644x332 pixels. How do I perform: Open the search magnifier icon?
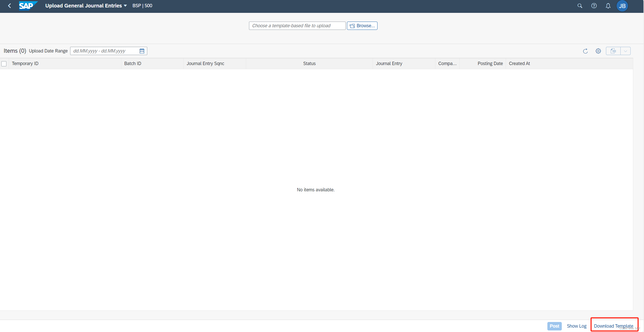click(x=580, y=6)
